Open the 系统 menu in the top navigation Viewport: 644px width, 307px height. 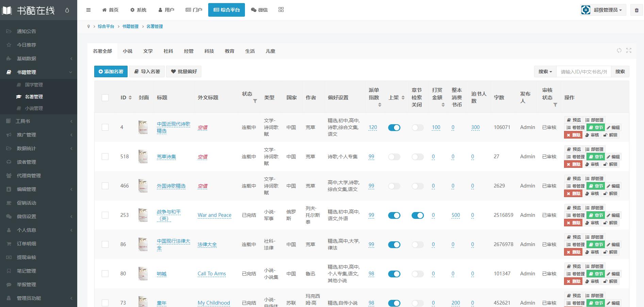[x=138, y=10]
